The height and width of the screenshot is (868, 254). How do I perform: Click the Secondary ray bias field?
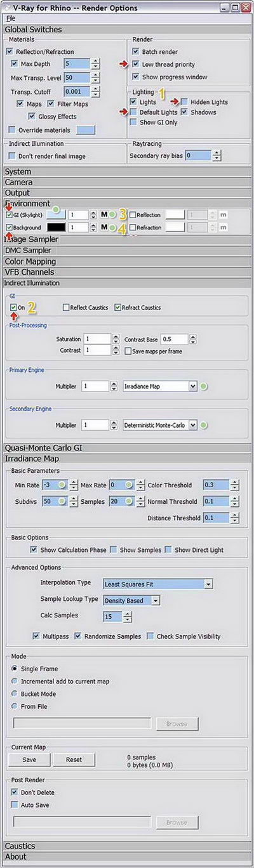(197, 155)
